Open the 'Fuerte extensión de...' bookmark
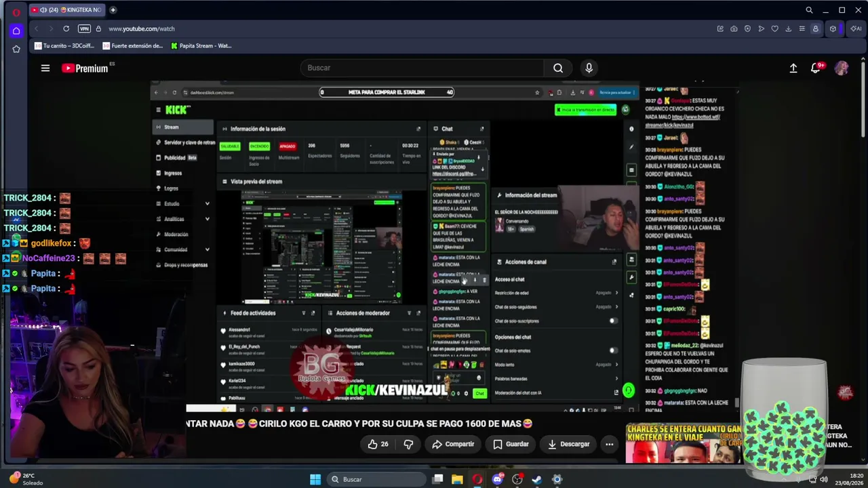This screenshot has height=488, width=868. (x=133, y=46)
